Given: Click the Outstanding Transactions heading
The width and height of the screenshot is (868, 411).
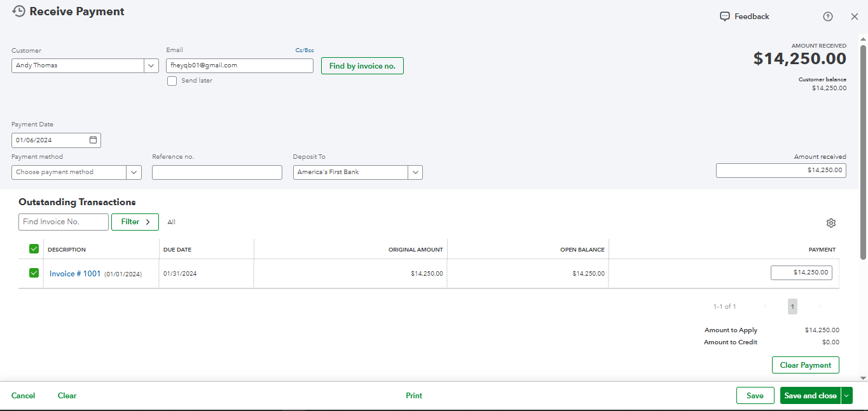Looking at the screenshot, I should (77, 202).
